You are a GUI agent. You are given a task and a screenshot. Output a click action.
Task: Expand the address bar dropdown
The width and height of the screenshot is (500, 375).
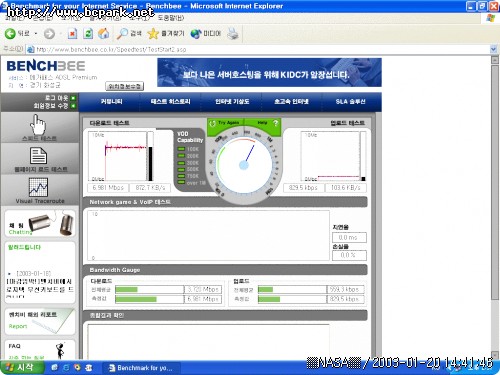click(x=494, y=49)
